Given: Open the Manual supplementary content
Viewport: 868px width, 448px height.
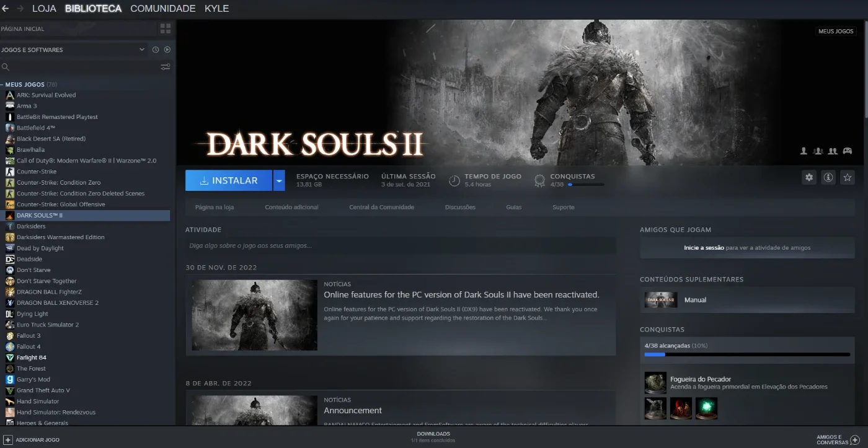Looking at the screenshot, I should (x=747, y=300).
